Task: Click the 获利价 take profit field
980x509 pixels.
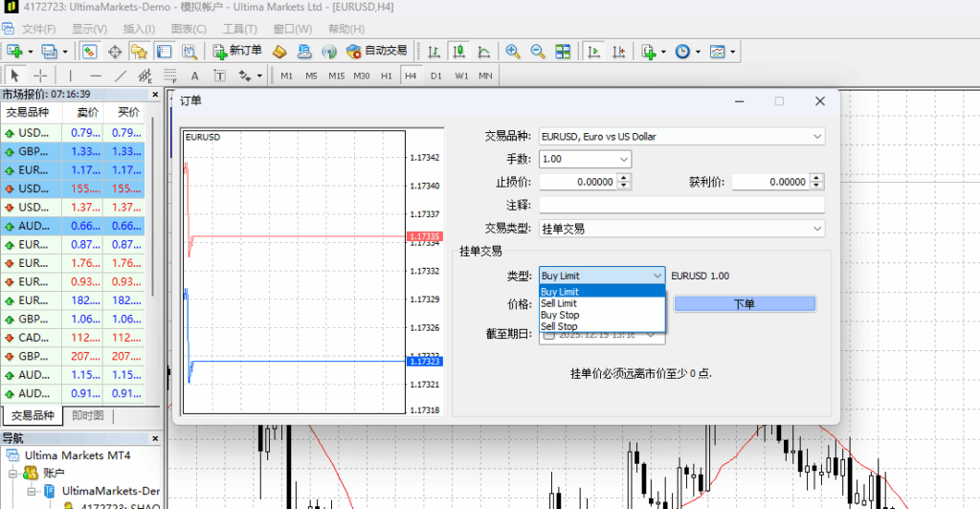Action: tap(770, 182)
